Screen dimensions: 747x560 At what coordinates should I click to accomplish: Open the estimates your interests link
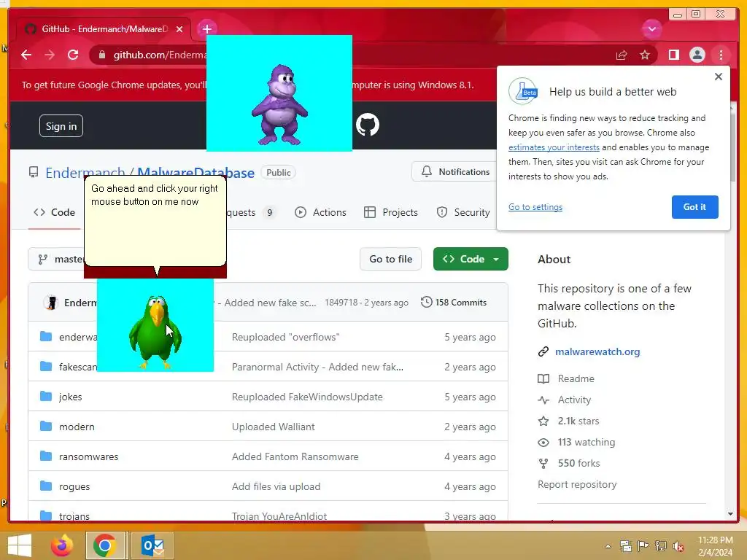[x=554, y=147]
